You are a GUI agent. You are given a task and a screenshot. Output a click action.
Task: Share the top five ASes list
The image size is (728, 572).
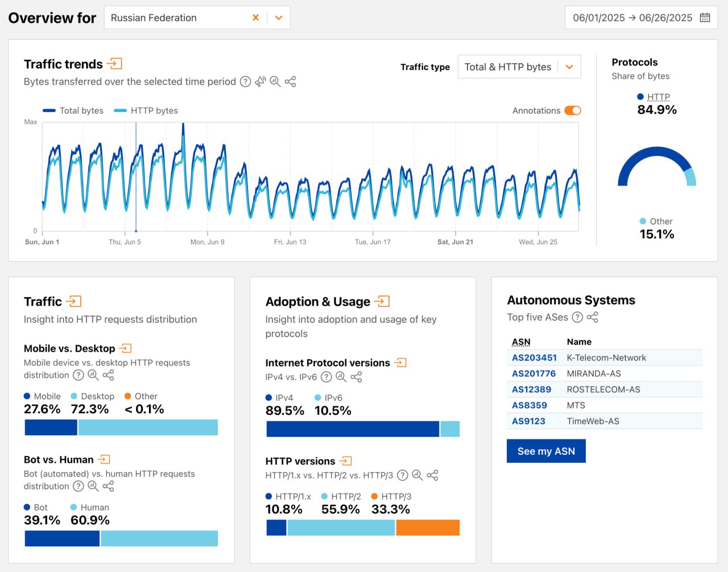click(592, 317)
